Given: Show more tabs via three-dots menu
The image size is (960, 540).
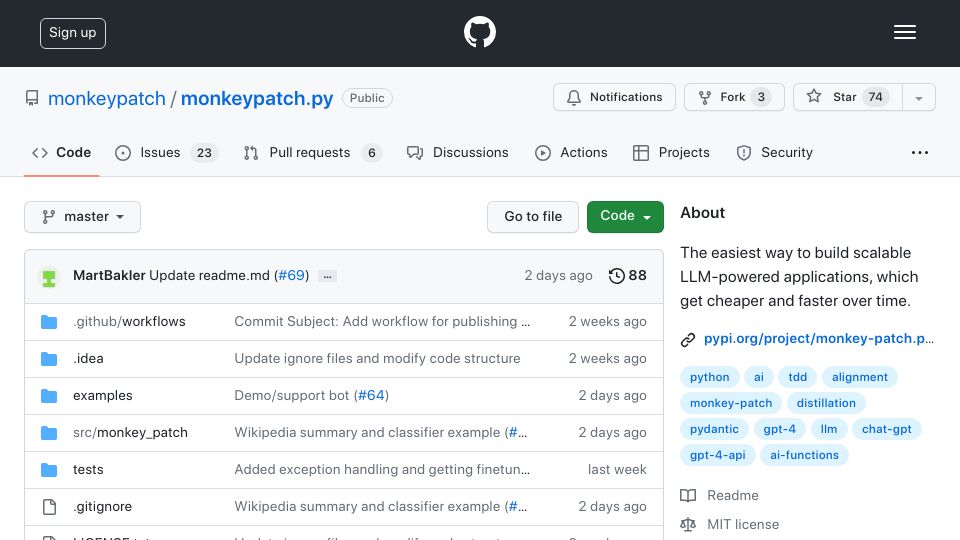Looking at the screenshot, I should [x=920, y=152].
